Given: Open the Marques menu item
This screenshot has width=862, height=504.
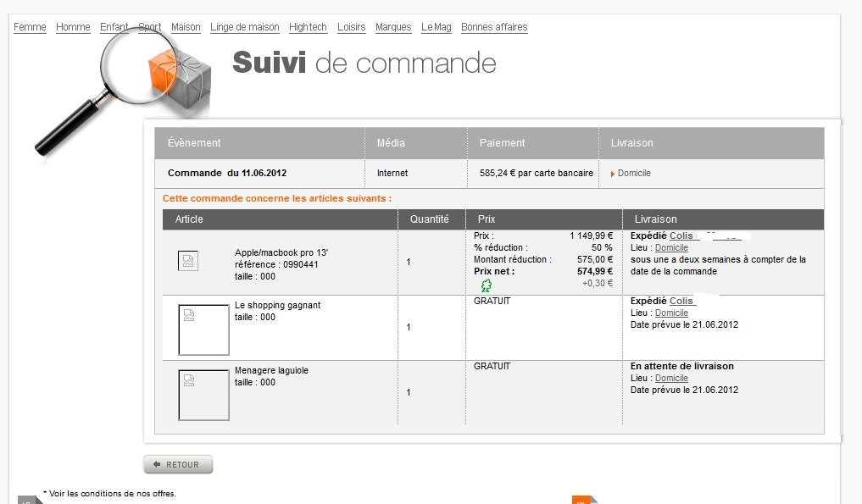Looking at the screenshot, I should pos(393,27).
